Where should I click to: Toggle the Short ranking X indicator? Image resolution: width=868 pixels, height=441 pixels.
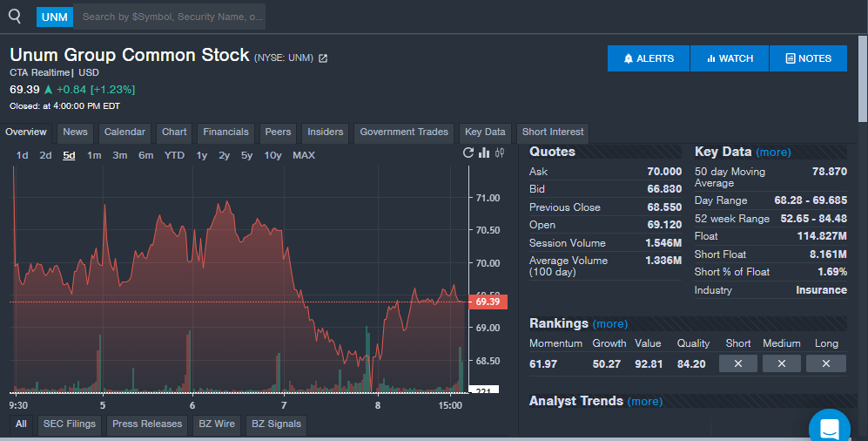(738, 363)
